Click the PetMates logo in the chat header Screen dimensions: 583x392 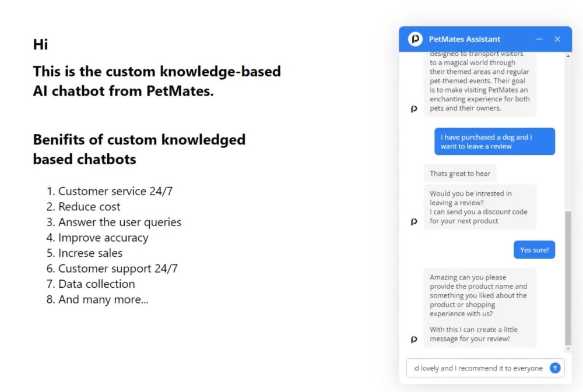(415, 38)
